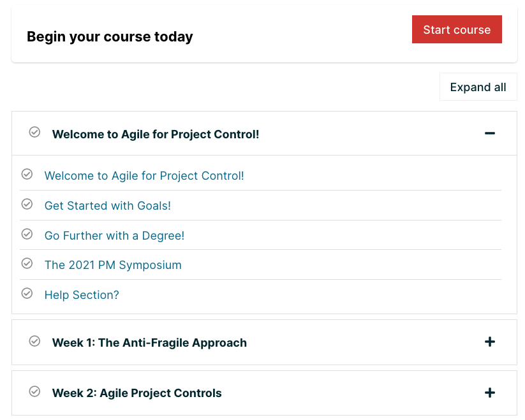Click the Expand all button
Viewport: 525px width, 420px height.
pyautogui.click(x=478, y=87)
